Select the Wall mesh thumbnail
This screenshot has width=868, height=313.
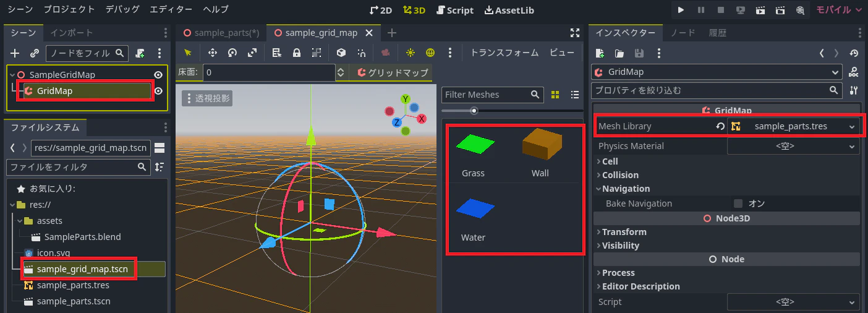coord(540,153)
